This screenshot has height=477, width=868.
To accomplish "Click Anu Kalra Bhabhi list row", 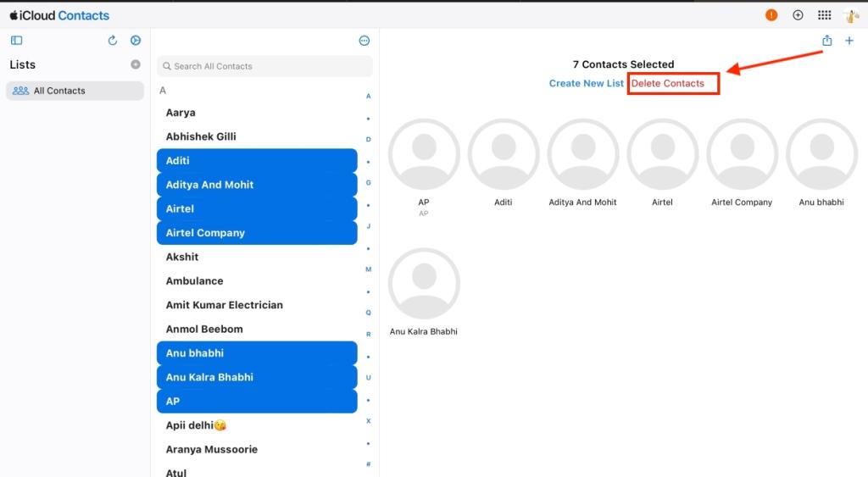I will (x=257, y=377).
